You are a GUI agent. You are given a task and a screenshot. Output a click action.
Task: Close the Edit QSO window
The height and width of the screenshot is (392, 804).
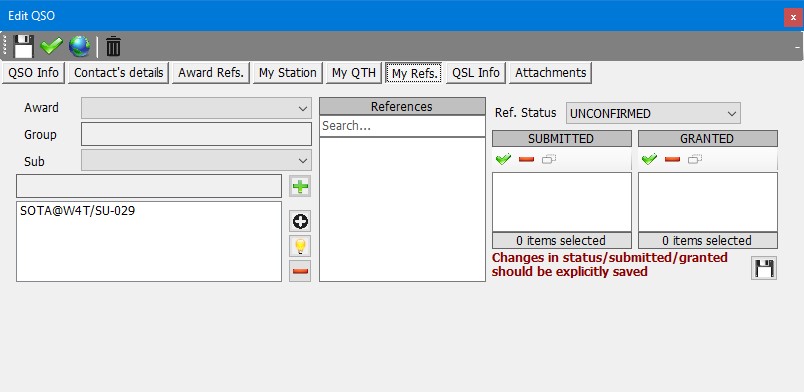[793, 17]
